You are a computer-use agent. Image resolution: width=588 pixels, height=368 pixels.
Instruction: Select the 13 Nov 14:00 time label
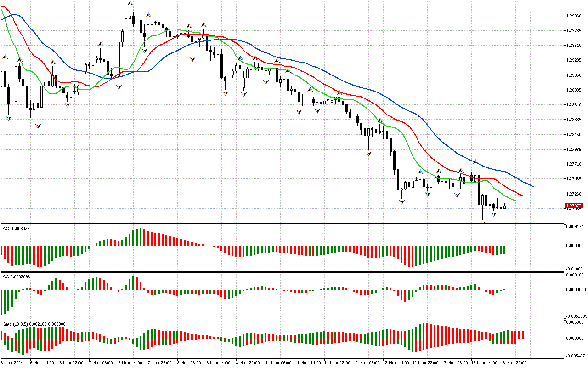coord(484,363)
